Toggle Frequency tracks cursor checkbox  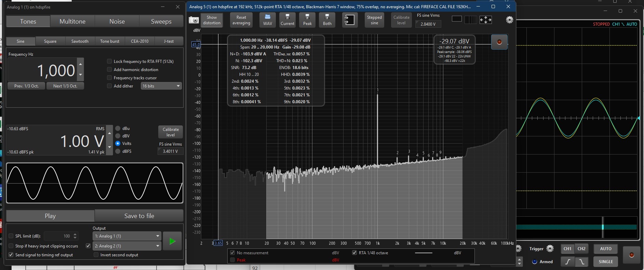109,78
